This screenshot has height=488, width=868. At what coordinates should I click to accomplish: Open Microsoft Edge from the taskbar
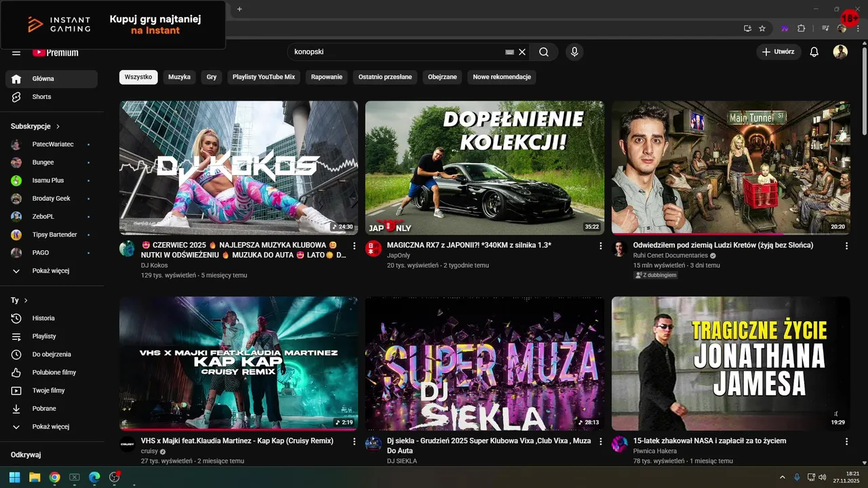point(94,477)
